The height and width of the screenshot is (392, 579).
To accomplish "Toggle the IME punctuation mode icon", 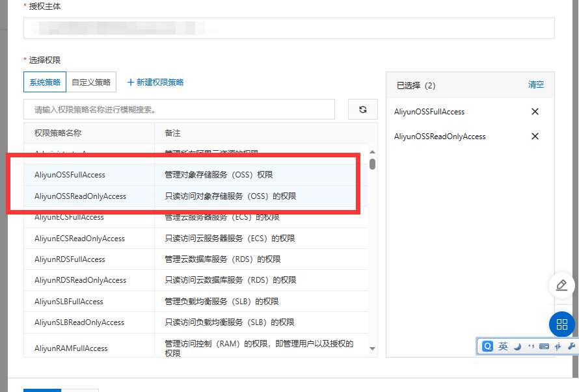I will tap(530, 346).
